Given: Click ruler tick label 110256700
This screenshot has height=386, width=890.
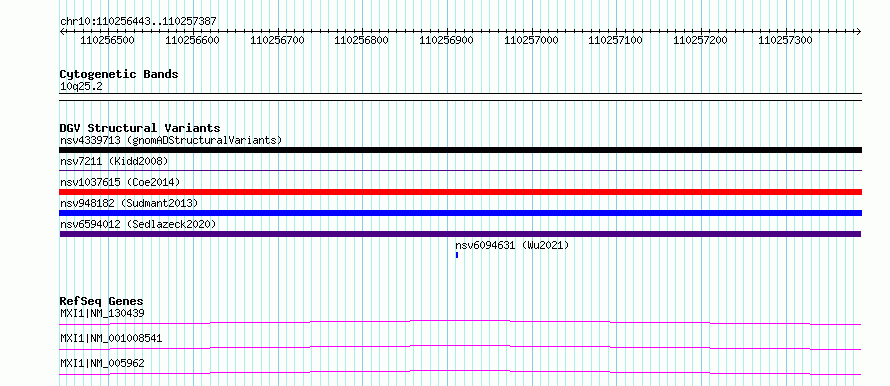Looking at the screenshot, I should [278, 40].
